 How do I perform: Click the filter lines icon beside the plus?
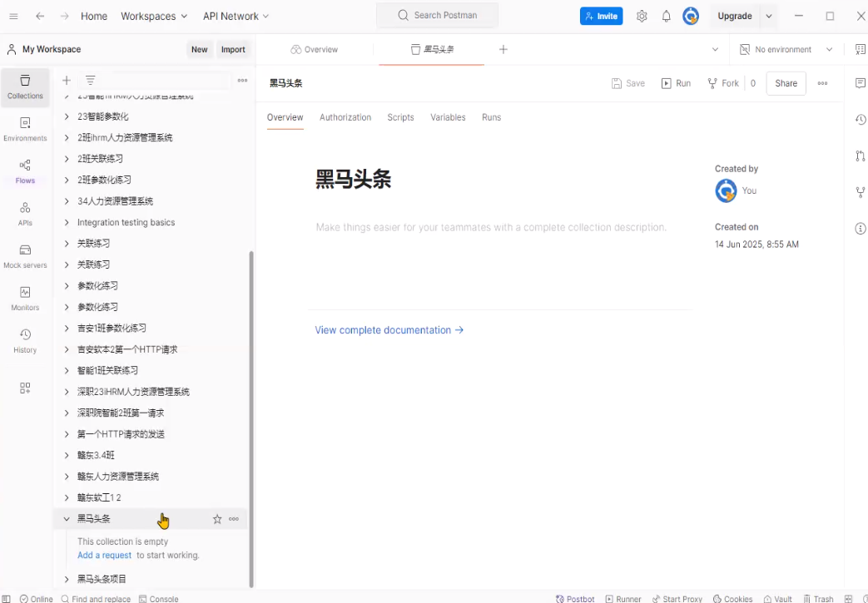[90, 80]
